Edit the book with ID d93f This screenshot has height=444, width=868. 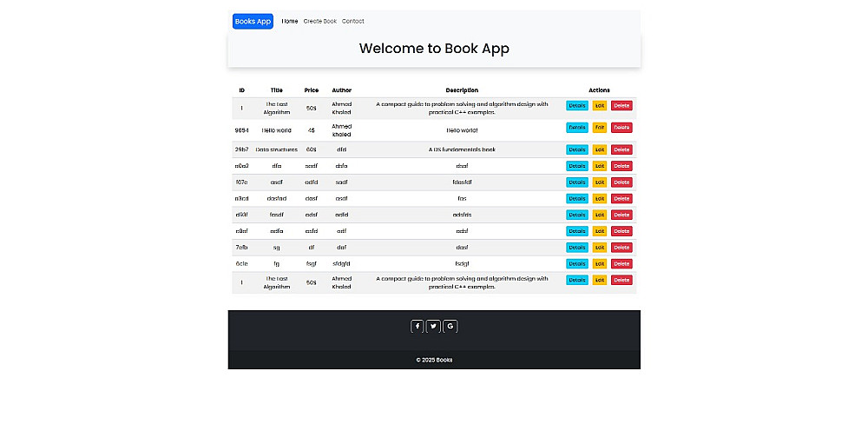[600, 215]
